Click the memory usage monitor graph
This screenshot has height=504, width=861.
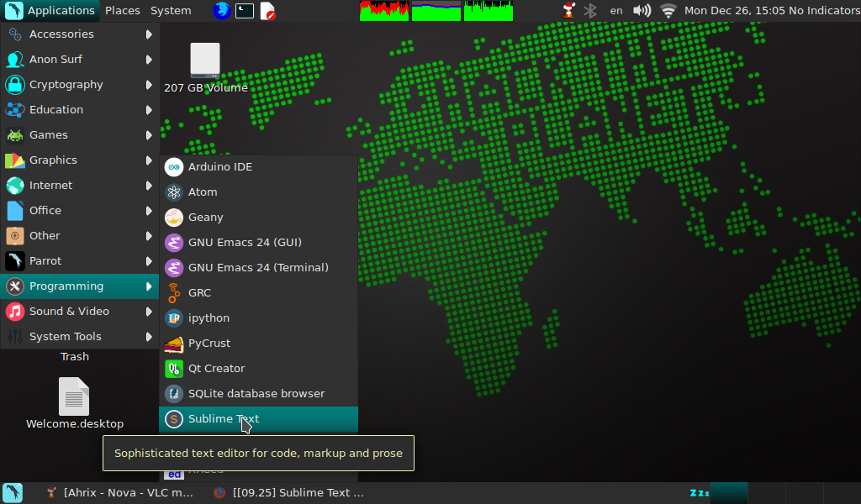point(436,10)
